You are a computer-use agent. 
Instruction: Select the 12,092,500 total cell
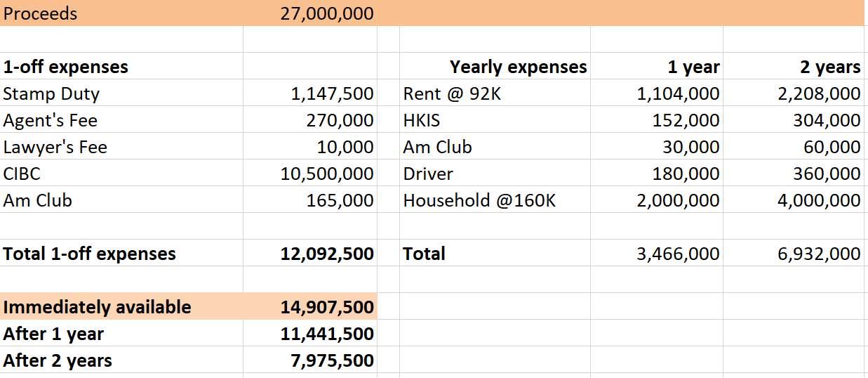310,254
